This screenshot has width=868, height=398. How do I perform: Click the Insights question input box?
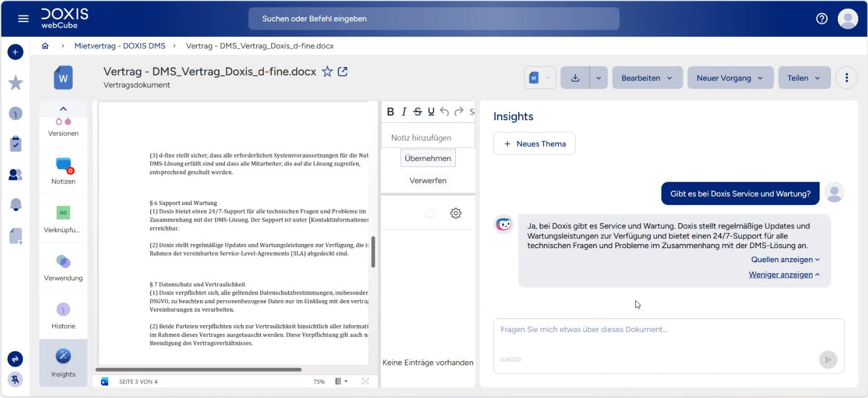pos(669,346)
